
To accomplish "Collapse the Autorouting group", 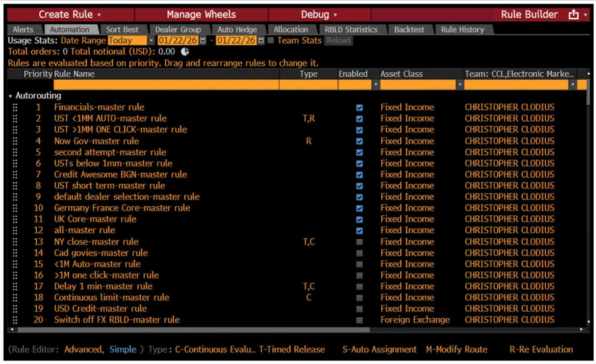I will (x=11, y=96).
